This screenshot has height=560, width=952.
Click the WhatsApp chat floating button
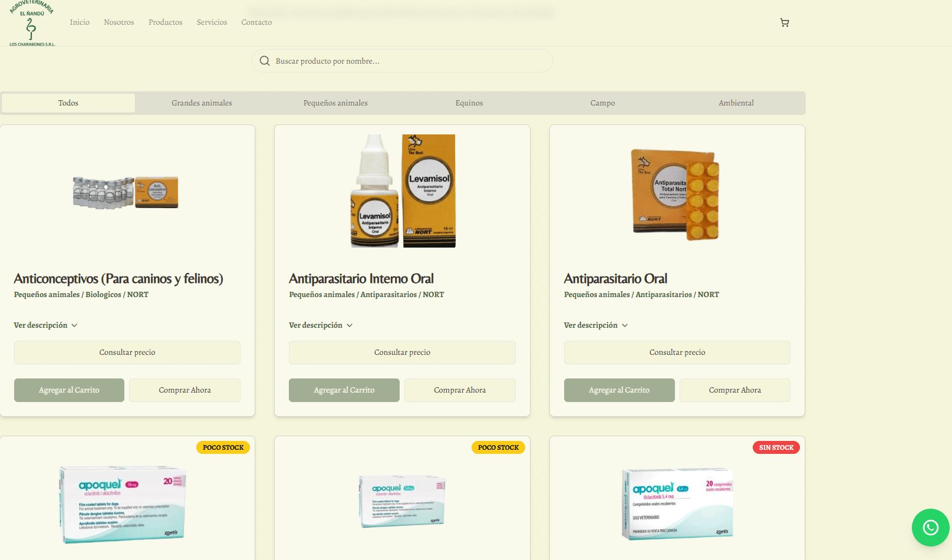point(930,527)
